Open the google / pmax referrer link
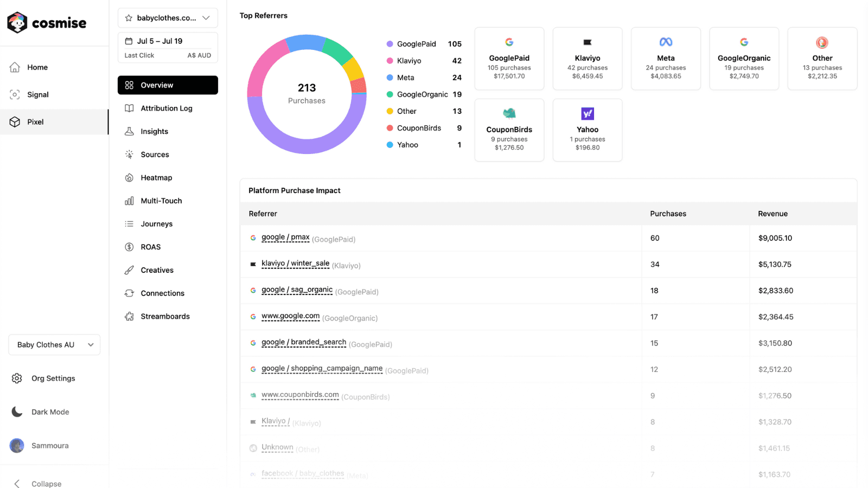 coord(285,237)
